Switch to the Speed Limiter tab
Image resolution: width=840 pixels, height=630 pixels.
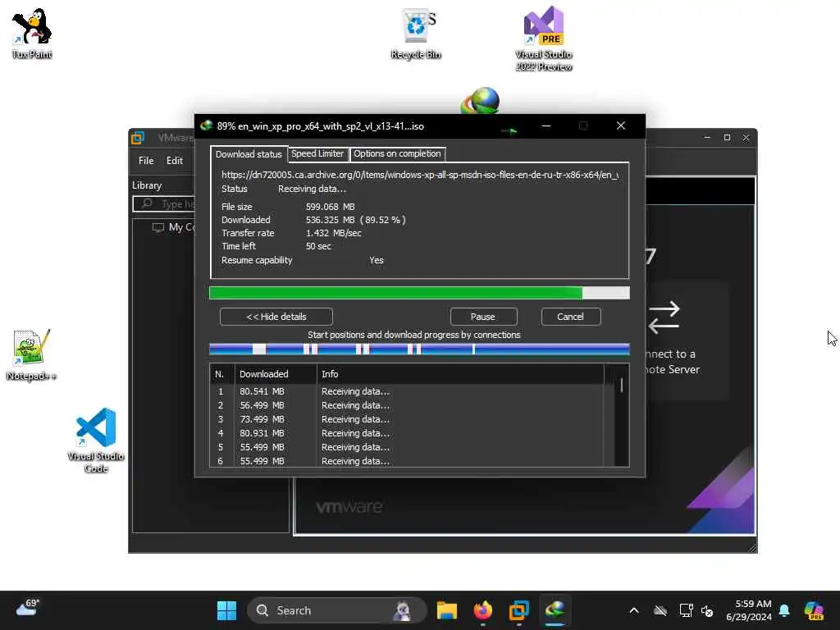317,153
